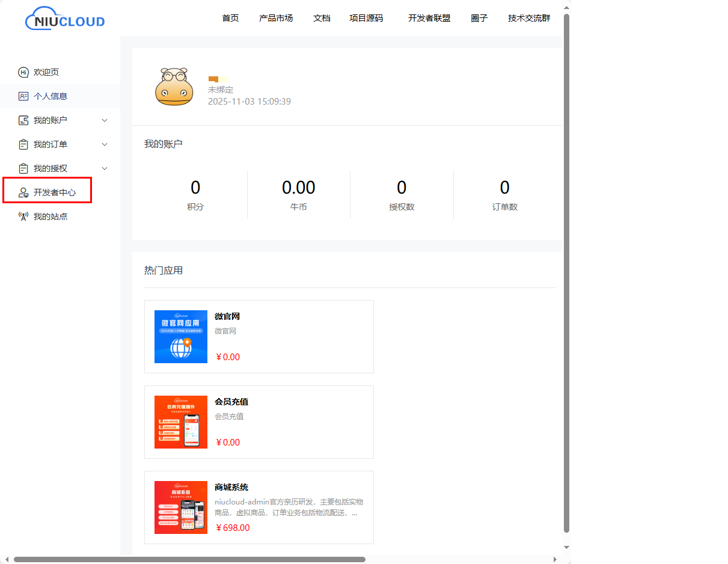Click the 微官网 app thumbnail

(181, 337)
